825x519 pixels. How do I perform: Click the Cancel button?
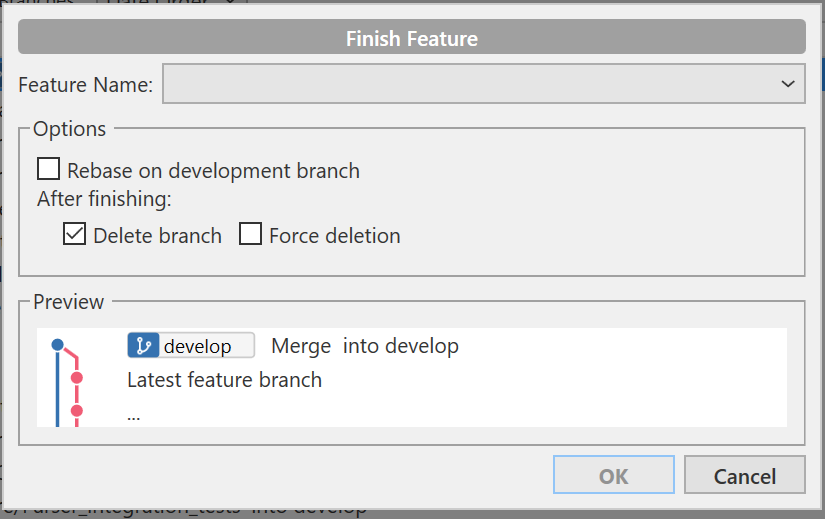744,475
